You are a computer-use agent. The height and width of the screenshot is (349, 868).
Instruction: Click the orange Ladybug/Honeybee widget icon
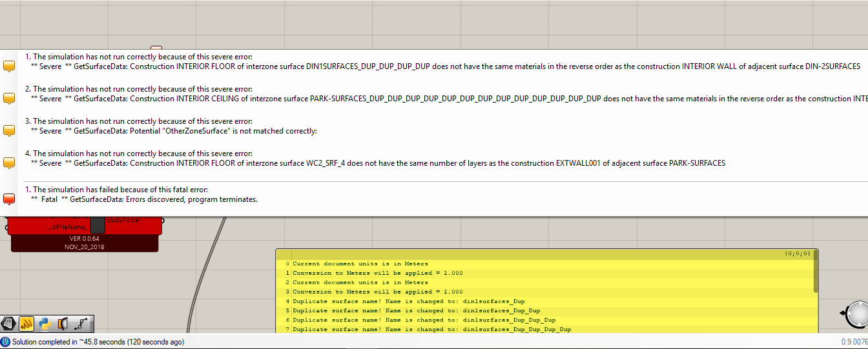coord(27,323)
